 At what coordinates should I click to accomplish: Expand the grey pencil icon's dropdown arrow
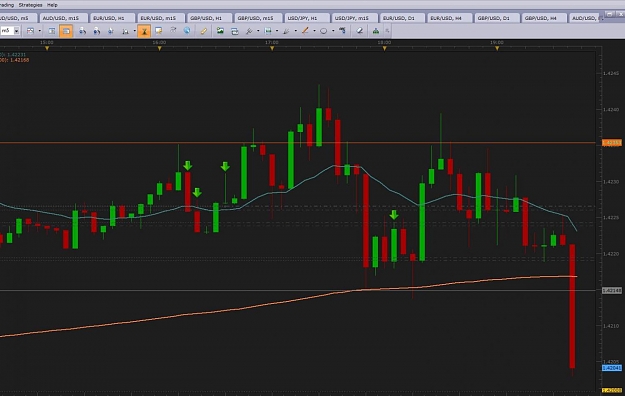295,31
